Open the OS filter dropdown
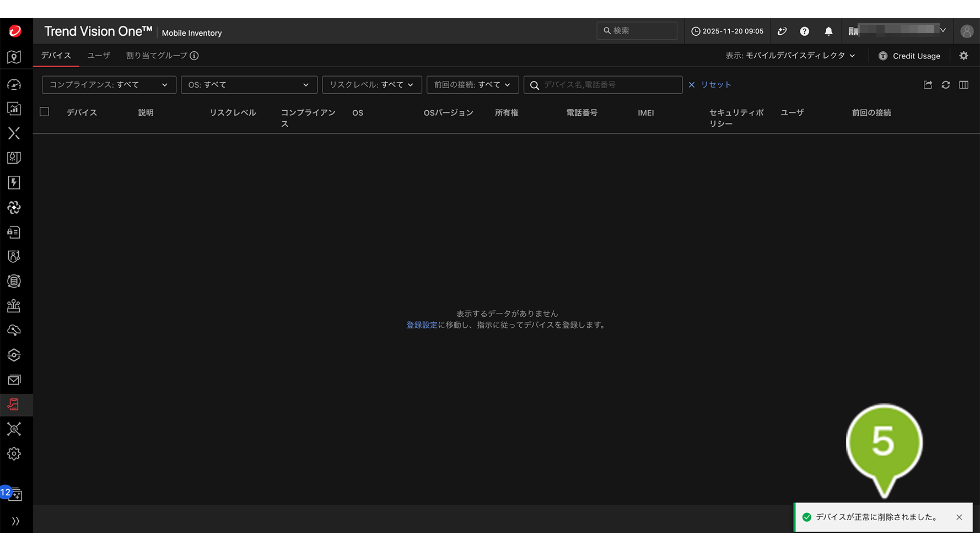Viewport: 980px width, 551px height. coord(249,85)
